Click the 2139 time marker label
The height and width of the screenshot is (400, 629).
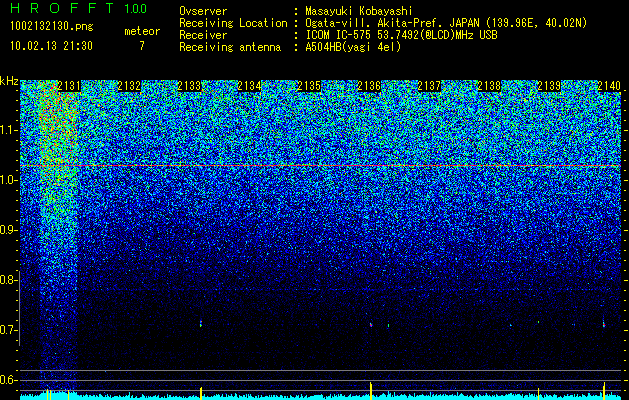tap(549, 86)
